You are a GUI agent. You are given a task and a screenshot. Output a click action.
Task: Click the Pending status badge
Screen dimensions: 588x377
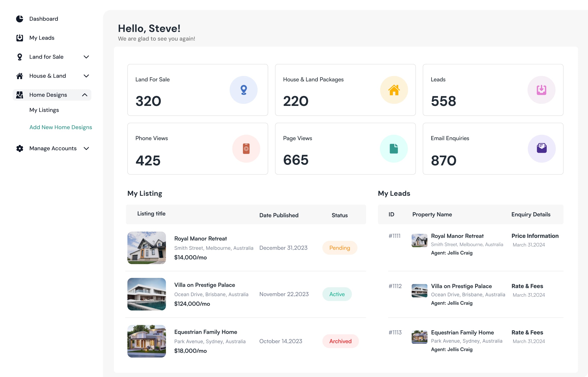click(340, 248)
